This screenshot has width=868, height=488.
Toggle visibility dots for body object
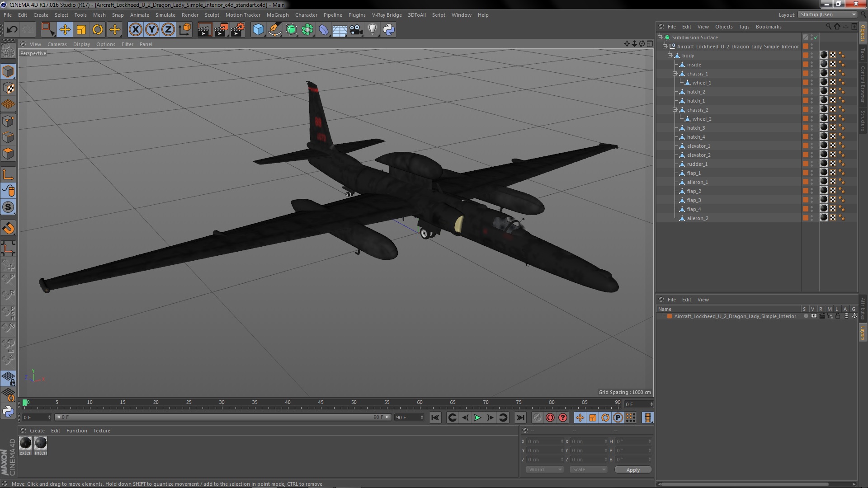tap(812, 56)
